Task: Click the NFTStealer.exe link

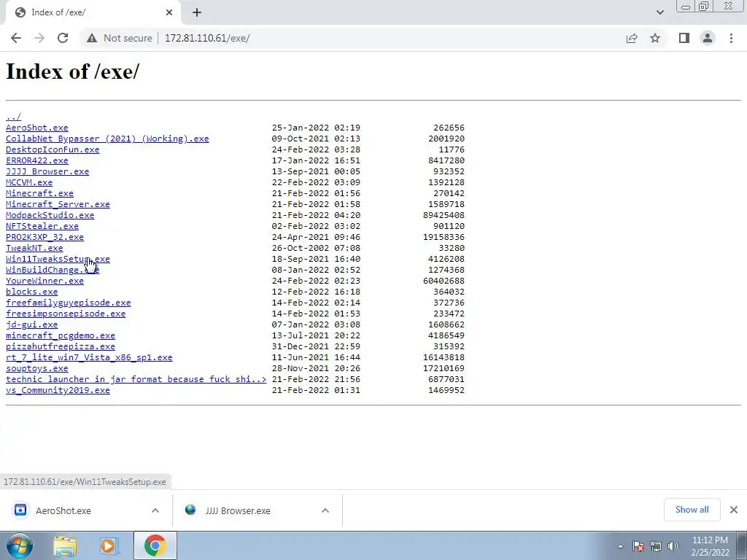Action: 42,226
